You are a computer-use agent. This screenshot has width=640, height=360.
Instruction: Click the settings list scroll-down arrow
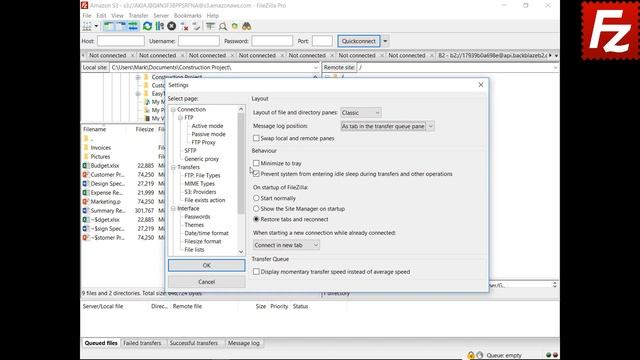[241, 252]
